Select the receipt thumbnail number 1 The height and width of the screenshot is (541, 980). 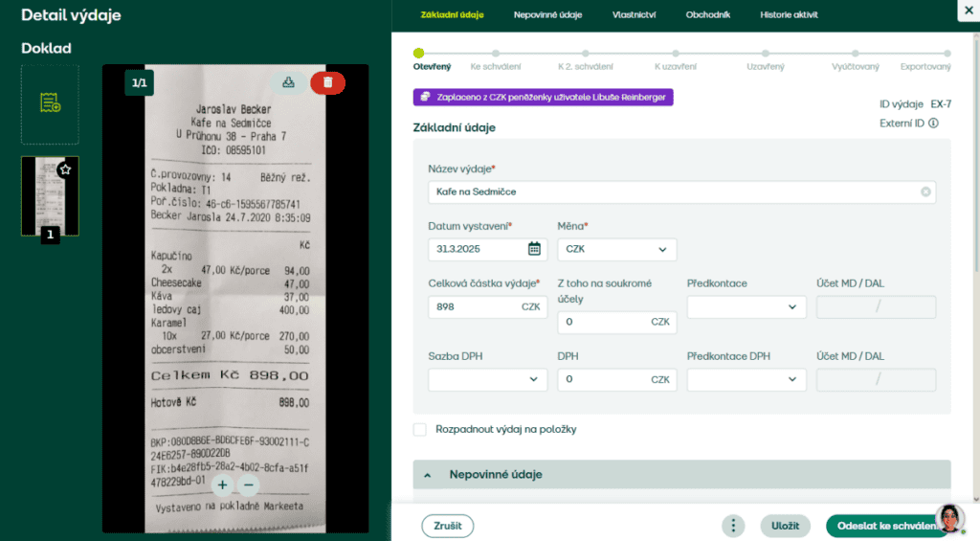click(x=50, y=195)
